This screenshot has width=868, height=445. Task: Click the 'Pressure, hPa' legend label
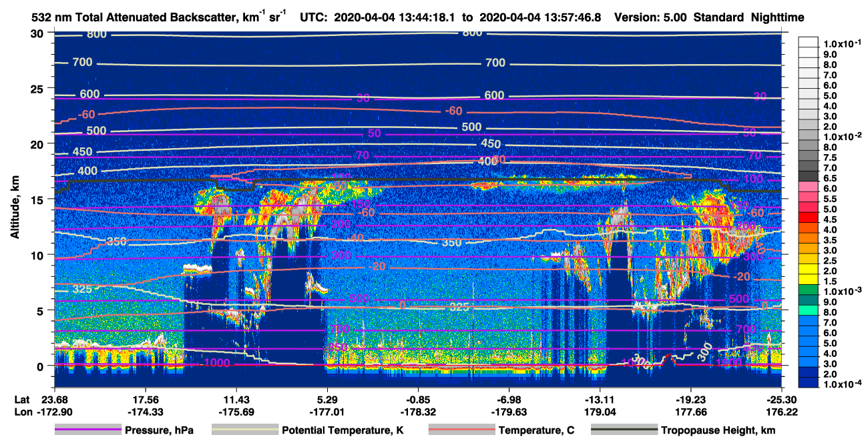click(x=160, y=430)
